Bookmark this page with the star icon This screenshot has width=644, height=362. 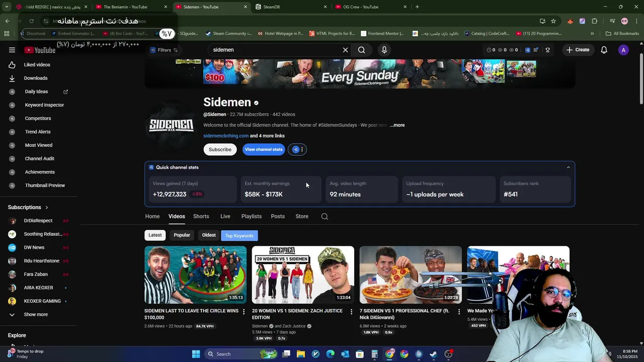pyautogui.click(x=553, y=21)
